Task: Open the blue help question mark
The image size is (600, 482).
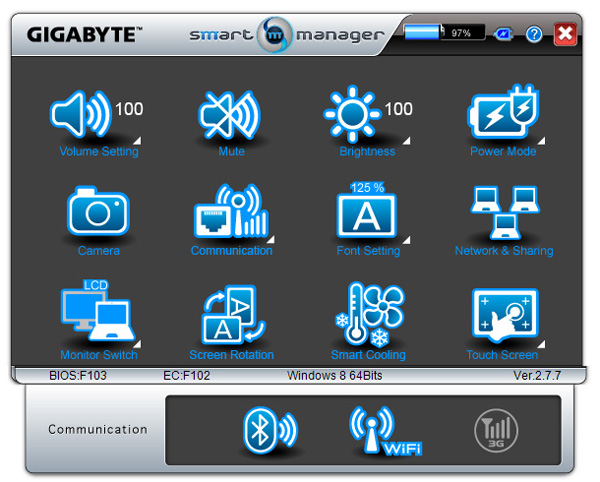Action: (x=534, y=34)
